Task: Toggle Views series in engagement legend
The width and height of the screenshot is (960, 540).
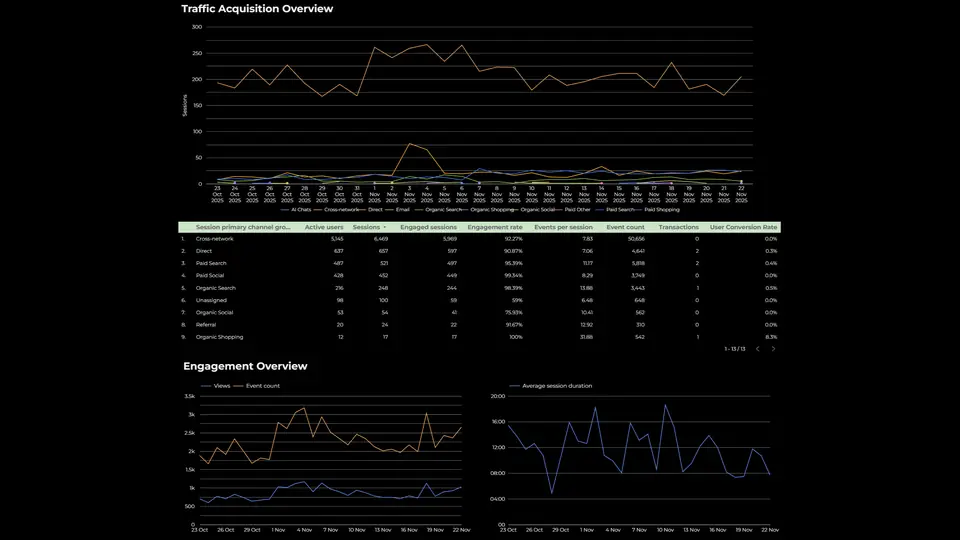Action: pyautogui.click(x=216, y=386)
